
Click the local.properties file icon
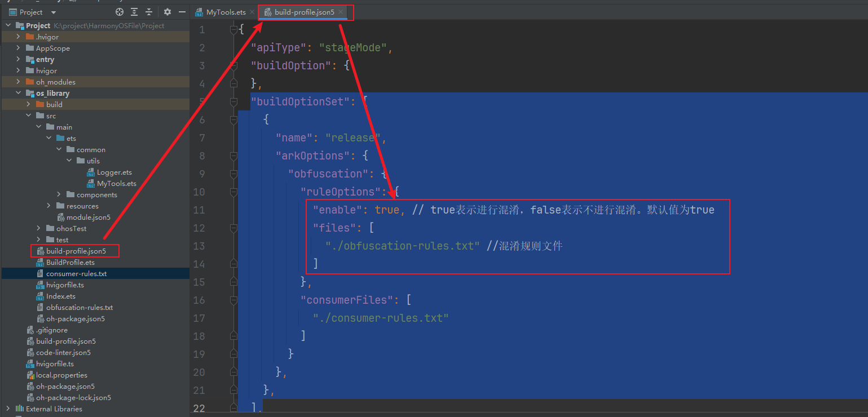(30, 375)
